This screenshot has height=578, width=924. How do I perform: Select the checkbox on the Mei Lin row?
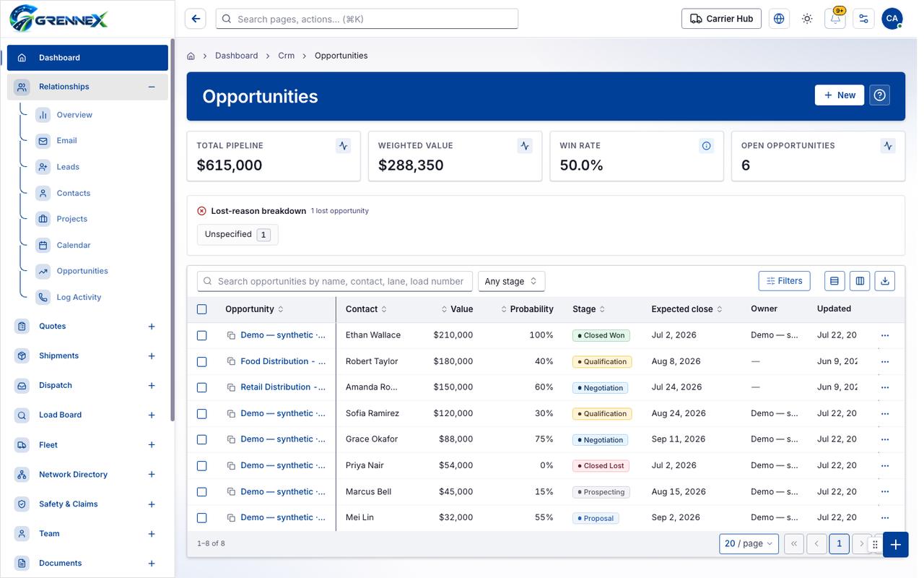click(202, 517)
